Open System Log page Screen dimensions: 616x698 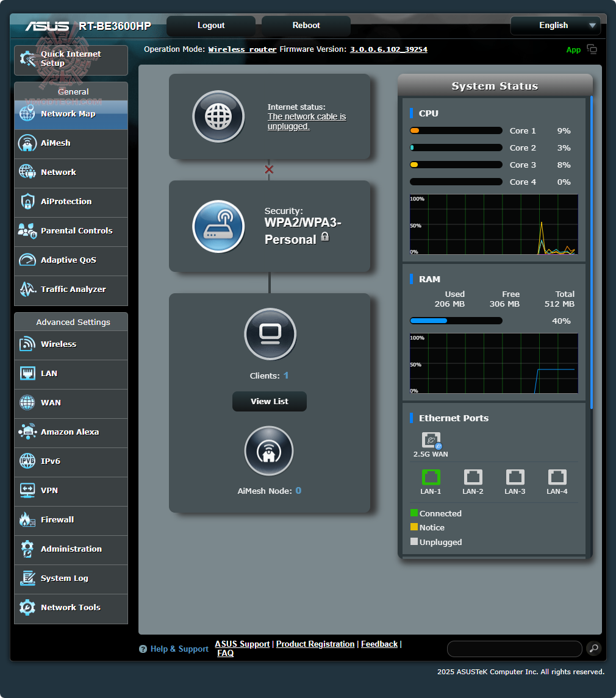tap(71, 579)
